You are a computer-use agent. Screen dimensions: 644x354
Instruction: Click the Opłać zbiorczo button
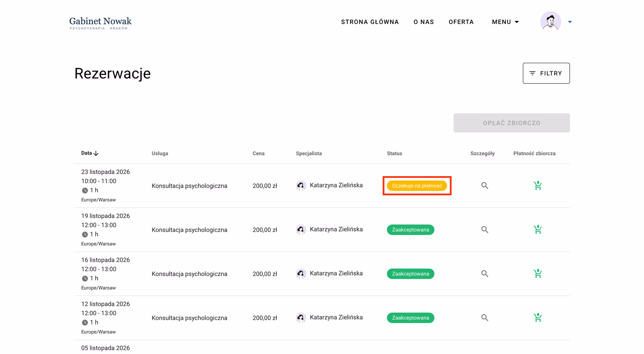click(x=512, y=123)
